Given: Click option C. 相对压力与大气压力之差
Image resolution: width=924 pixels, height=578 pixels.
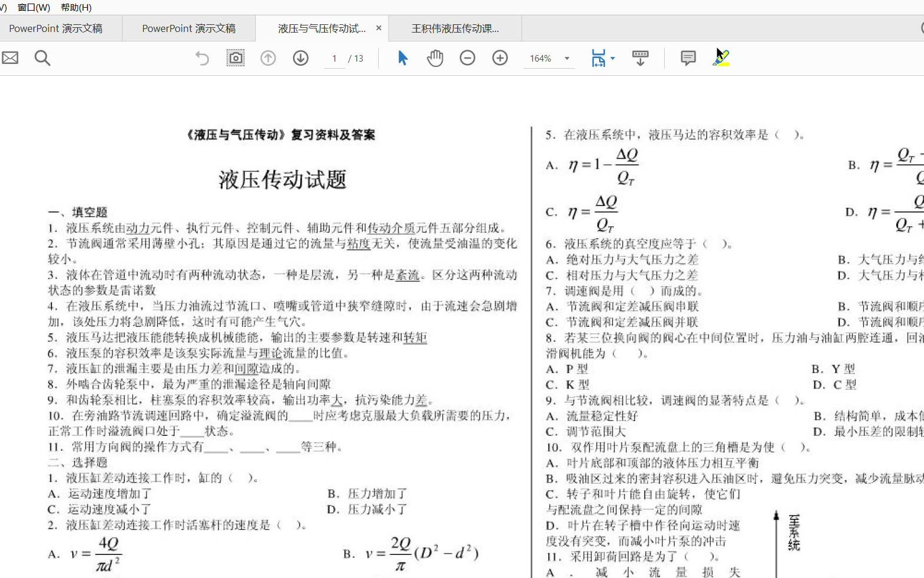Looking at the screenshot, I should point(622,275).
